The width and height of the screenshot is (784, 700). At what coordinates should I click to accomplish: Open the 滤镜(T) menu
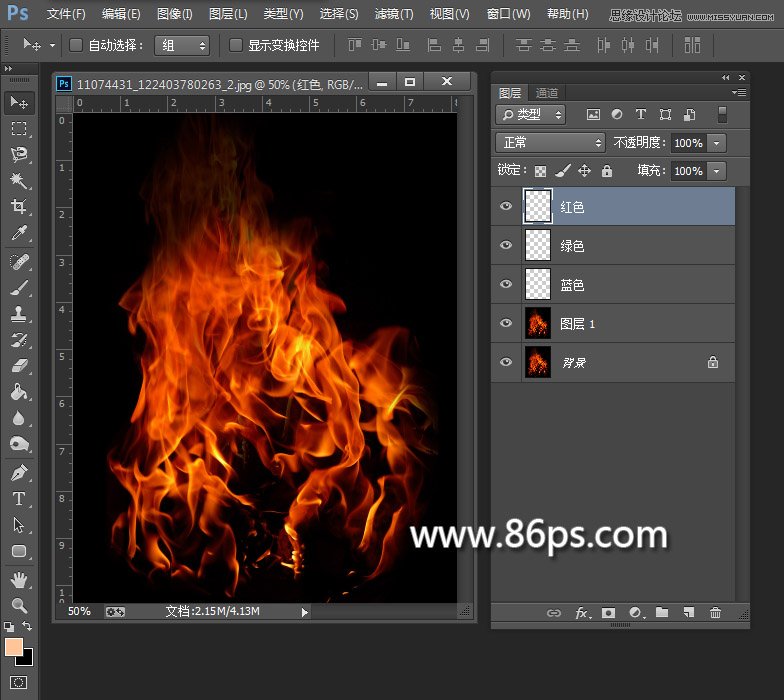[x=393, y=14]
